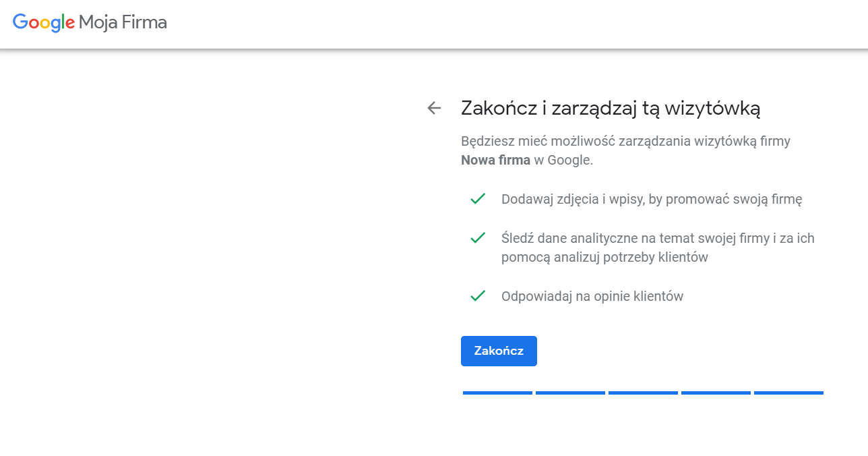Click the text 'Śledź dane analityczne na temat swojej firmy'
This screenshot has height=456, width=868.
coord(637,238)
